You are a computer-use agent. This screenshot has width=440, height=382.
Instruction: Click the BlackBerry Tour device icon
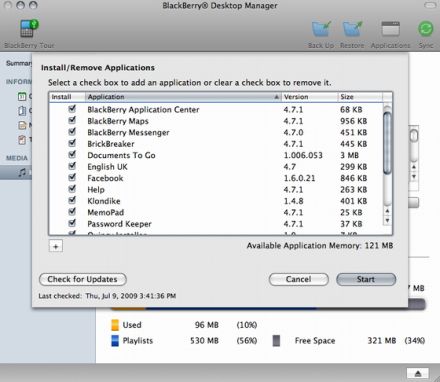(29, 28)
